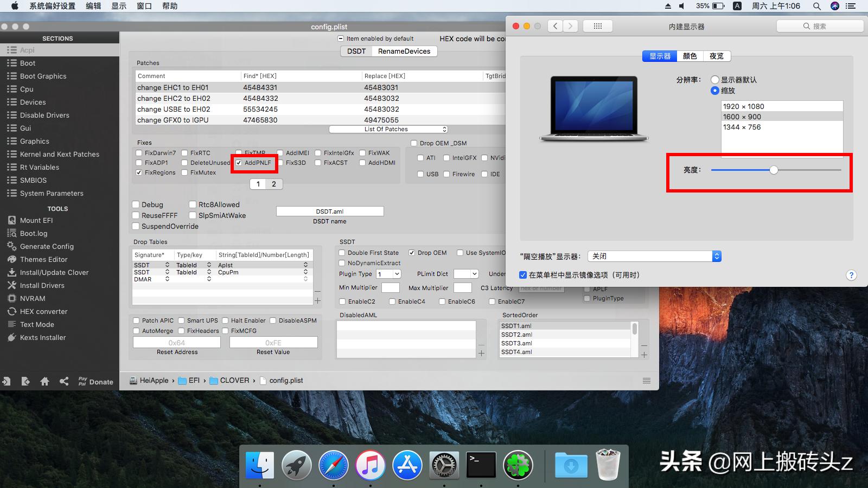Enable the Double First State checkbox

point(341,253)
